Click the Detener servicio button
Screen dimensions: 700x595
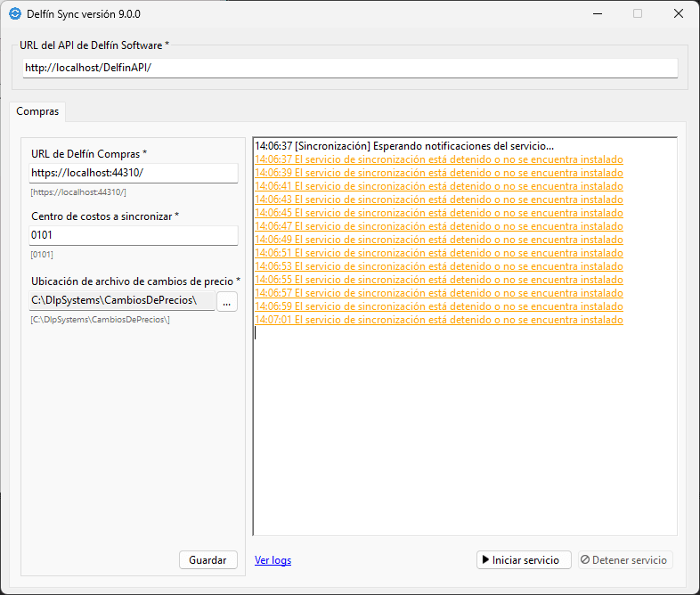(x=623, y=560)
